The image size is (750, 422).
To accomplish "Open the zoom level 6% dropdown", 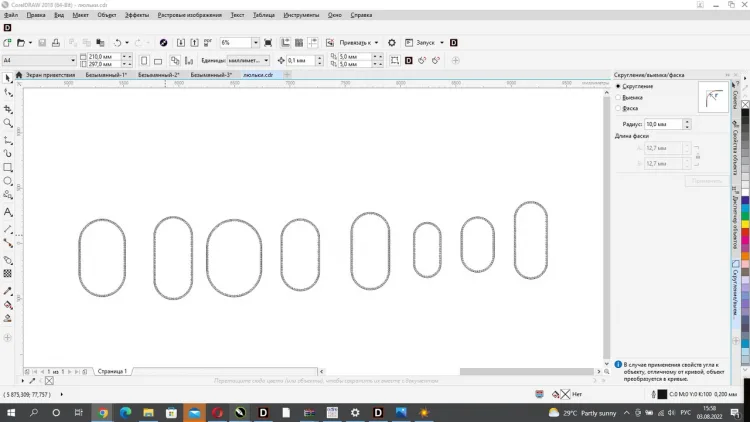I will pyautogui.click(x=255, y=43).
